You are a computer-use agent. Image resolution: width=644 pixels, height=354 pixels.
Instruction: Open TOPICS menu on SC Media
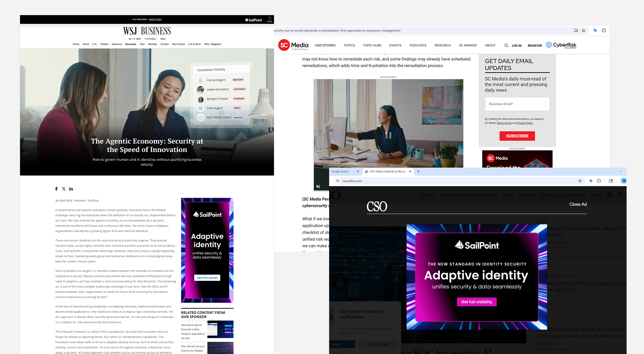(x=349, y=45)
